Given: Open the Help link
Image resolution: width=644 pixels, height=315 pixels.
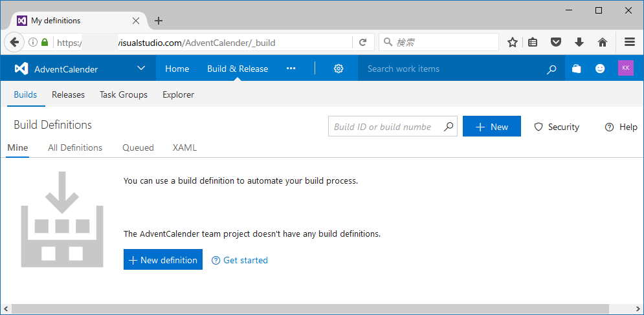Looking at the screenshot, I should pos(621,127).
